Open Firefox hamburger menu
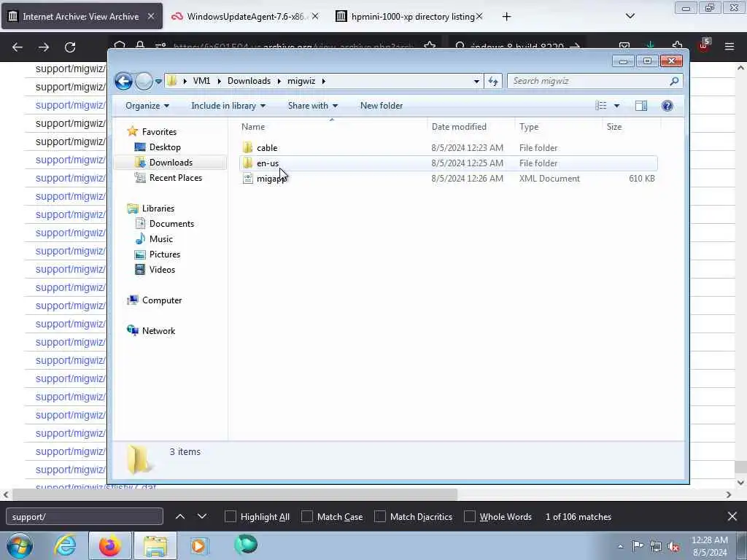 coord(729,47)
